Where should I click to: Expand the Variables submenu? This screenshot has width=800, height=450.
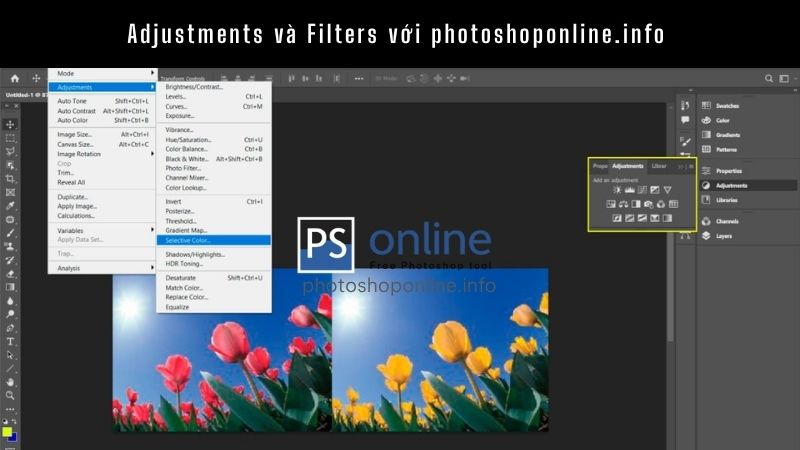pyautogui.click(x=103, y=231)
